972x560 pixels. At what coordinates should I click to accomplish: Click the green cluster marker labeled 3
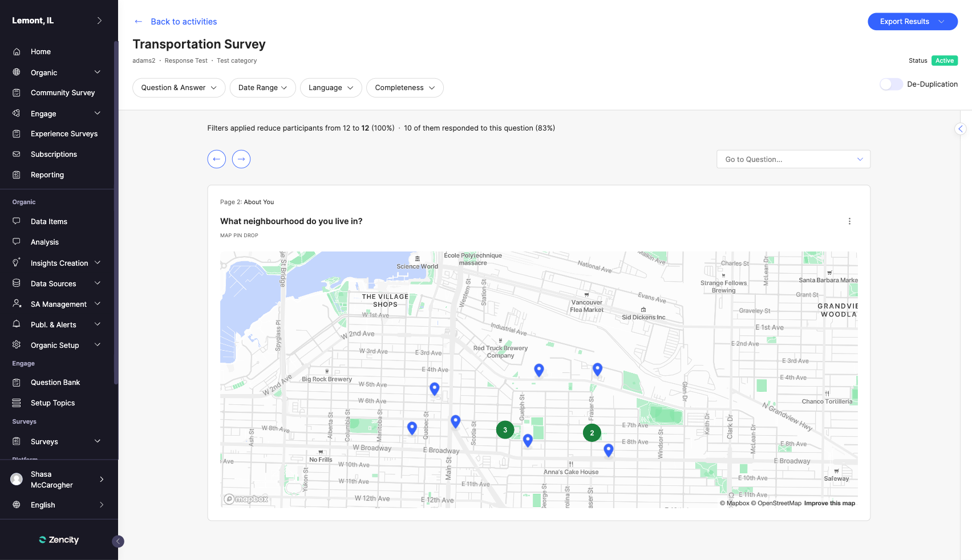pyautogui.click(x=505, y=430)
